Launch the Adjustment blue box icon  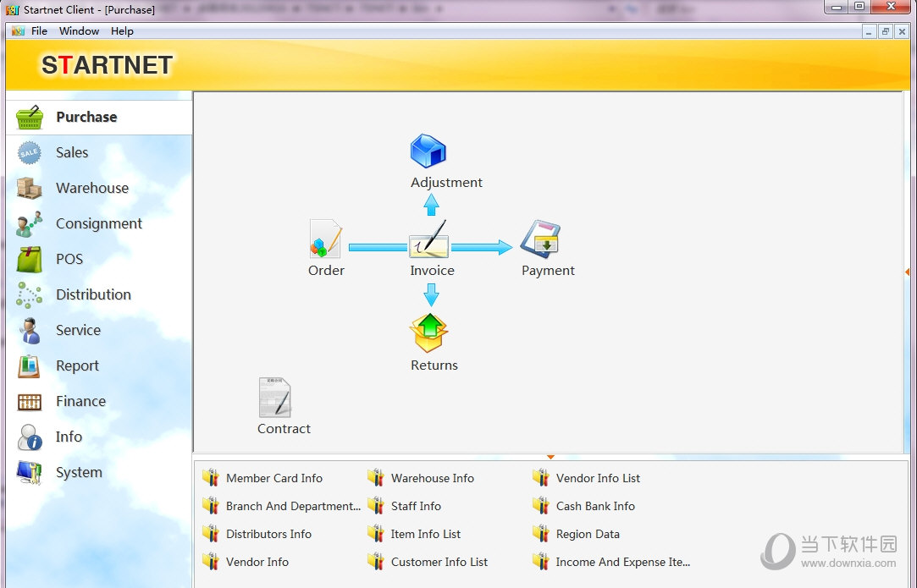click(x=428, y=151)
